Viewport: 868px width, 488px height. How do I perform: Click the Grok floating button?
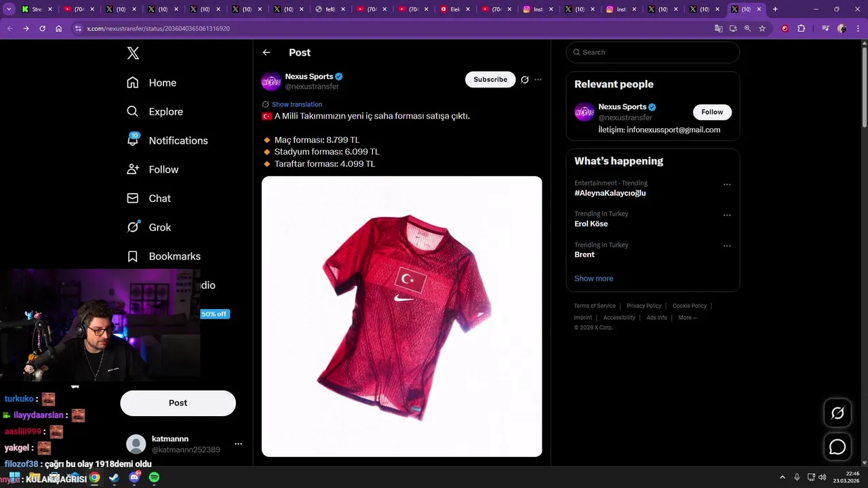point(837,413)
